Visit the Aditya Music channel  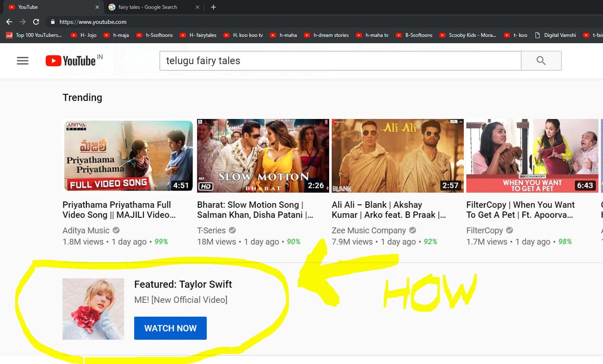point(86,230)
